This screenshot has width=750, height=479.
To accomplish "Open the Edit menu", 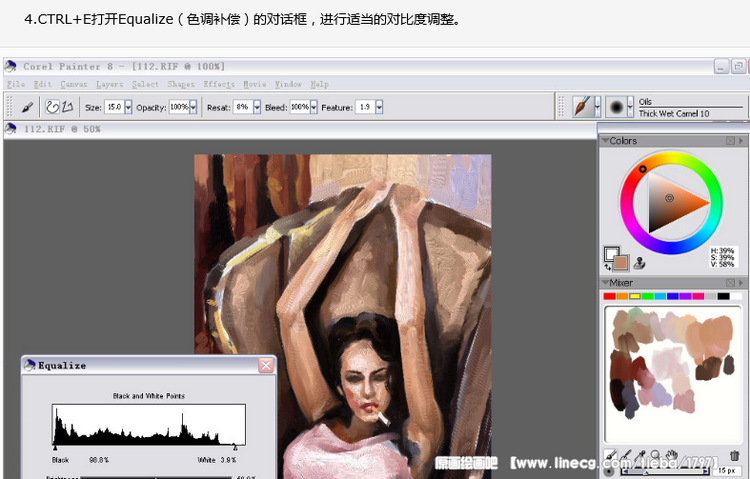I will click(42, 84).
